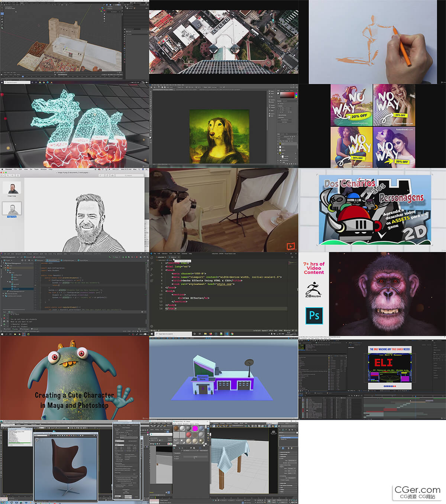Switch to the style.css editor tab
446x504 pixels.
tap(174, 257)
